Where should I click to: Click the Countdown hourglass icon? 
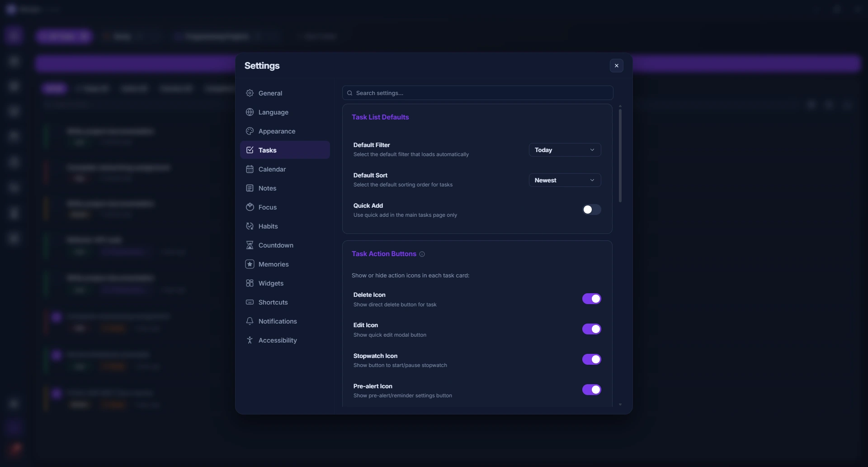(250, 245)
